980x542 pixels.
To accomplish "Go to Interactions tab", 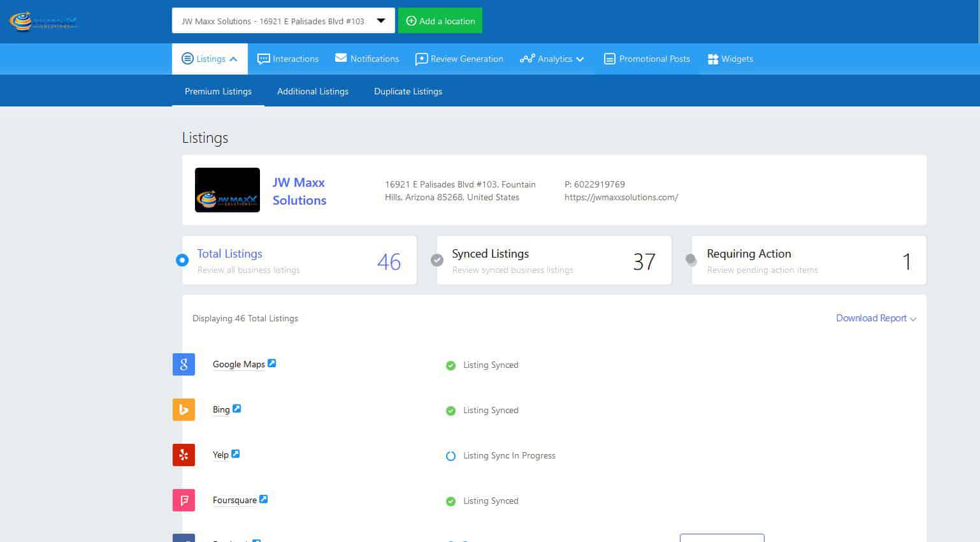I will (287, 59).
